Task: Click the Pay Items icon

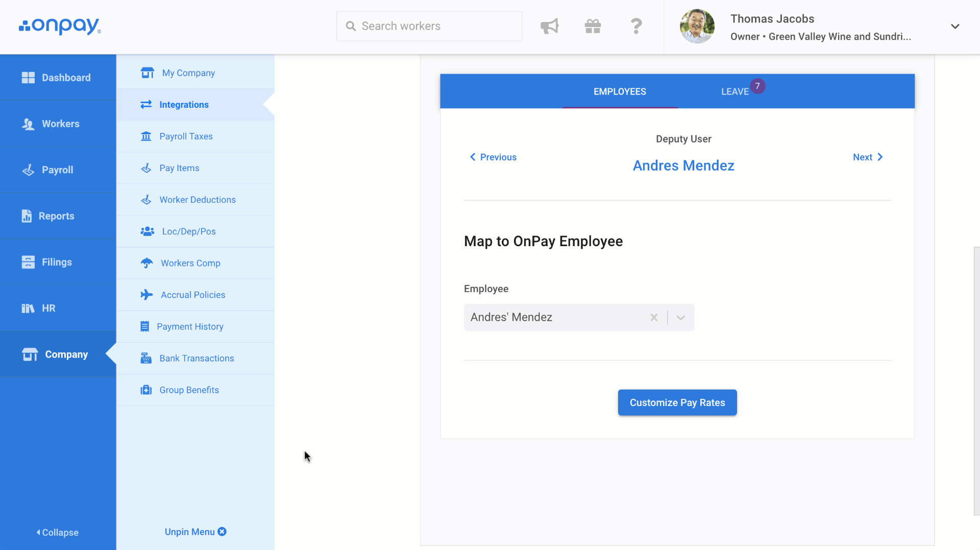Action: (146, 168)
